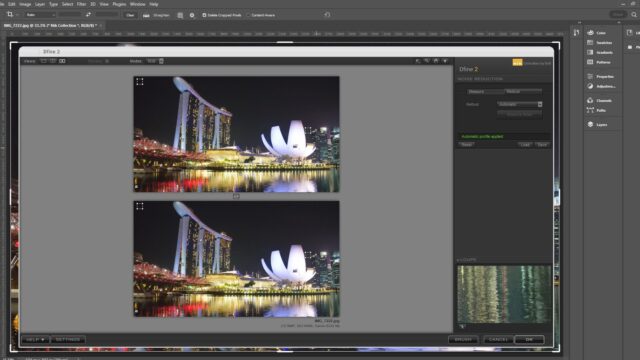Open the Edit menu
The height and width of the screenshot is (360, 640).
click(11, 4)
